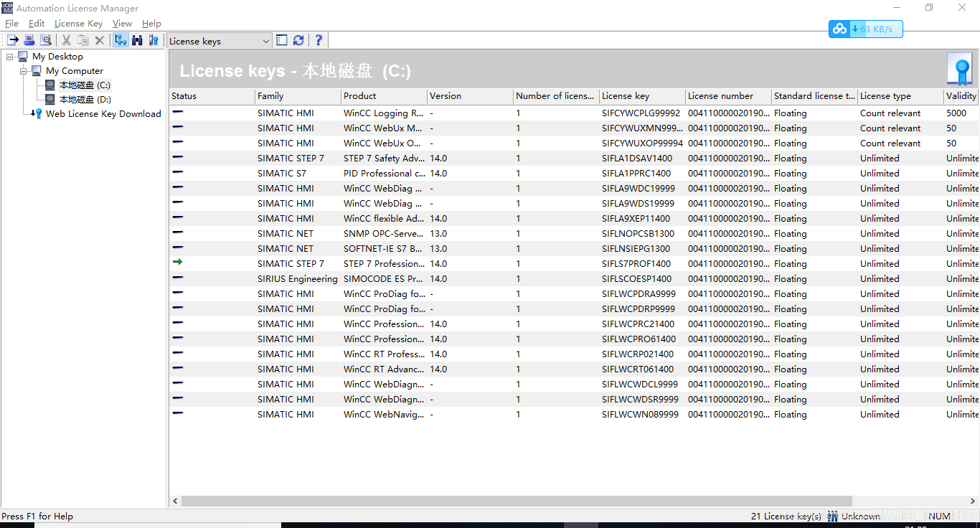Select the My Computer tree item
The height and width of the screenshot is (528, 980).
pos(75,71)
